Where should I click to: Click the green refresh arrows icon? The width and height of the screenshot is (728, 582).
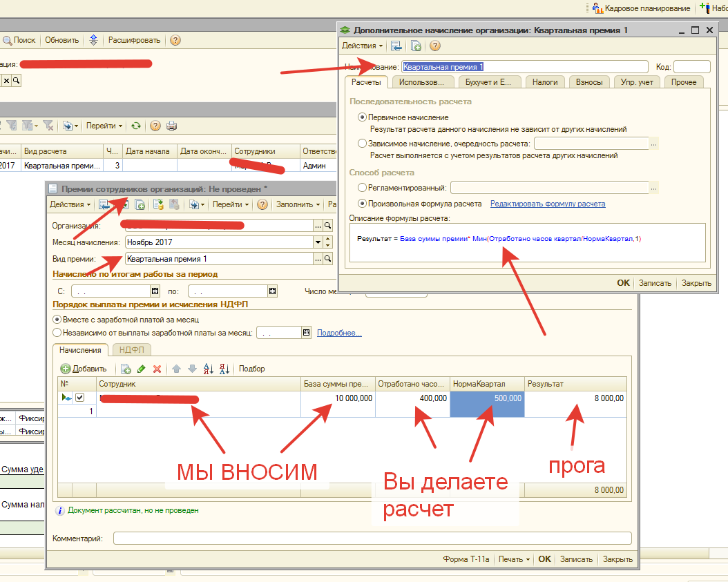(136, 126)
